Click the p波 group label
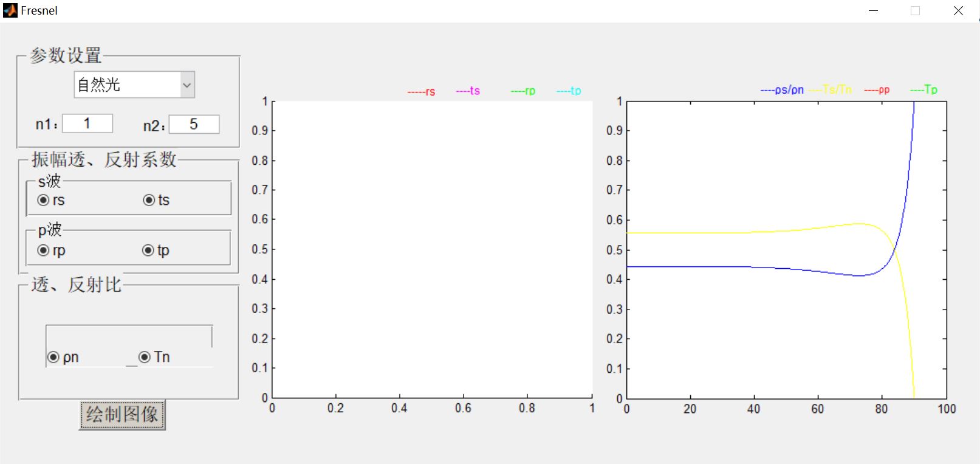The height and width of the screenshot is (464, 980). coord(49,229)
